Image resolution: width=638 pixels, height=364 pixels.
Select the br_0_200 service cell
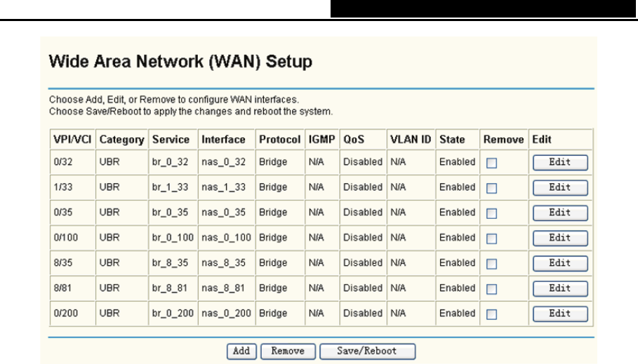(x=173, y=314)
